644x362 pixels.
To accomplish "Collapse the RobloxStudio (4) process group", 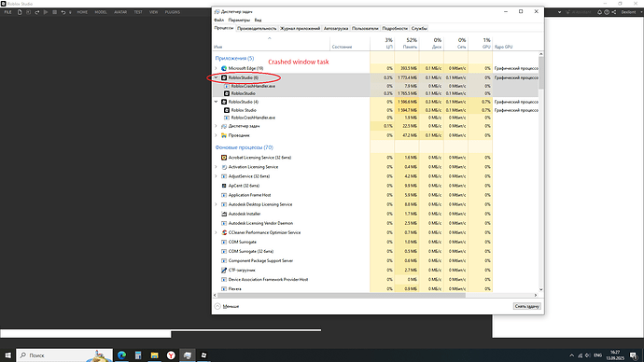I will click(217, 102).
